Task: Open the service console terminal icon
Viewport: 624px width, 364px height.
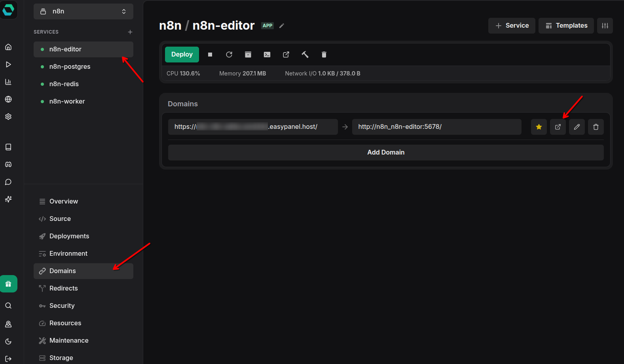Action: (x=267, y=55)
